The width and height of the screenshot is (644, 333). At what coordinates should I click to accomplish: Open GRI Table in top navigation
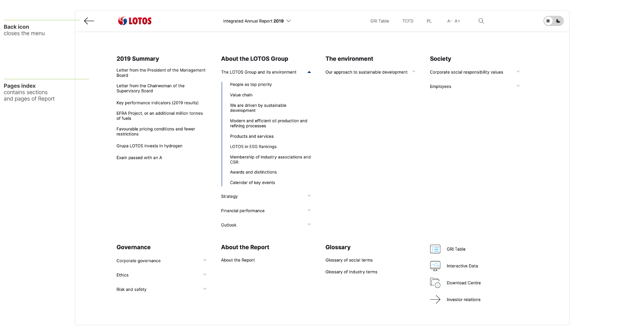(x=379, y=21)
